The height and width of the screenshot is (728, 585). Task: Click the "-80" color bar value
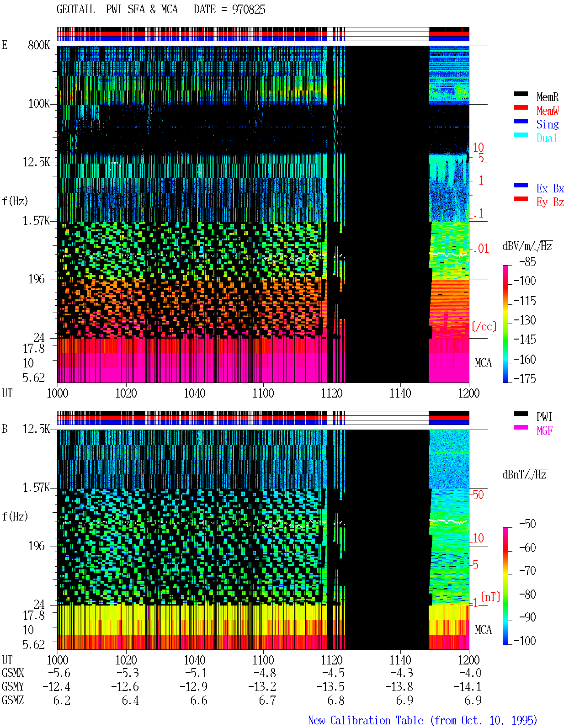(x=527, y=594)
